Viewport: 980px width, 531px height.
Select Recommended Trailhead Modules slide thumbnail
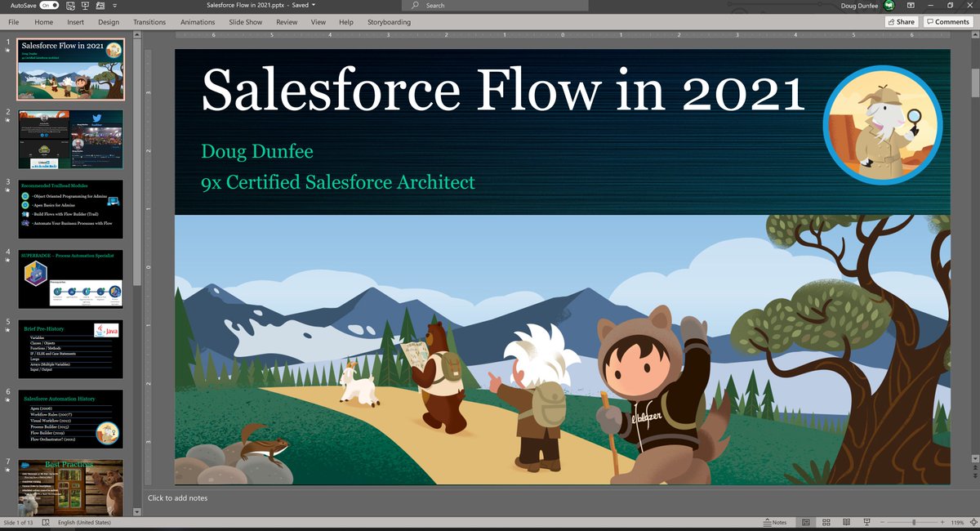pos(70,209)
